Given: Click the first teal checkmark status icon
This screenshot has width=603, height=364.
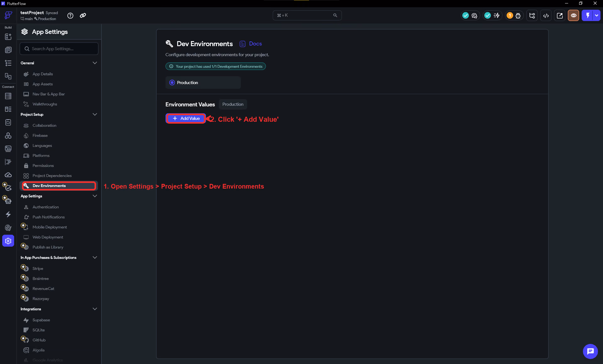Looking at the screenshot, I should click(465, 15).
